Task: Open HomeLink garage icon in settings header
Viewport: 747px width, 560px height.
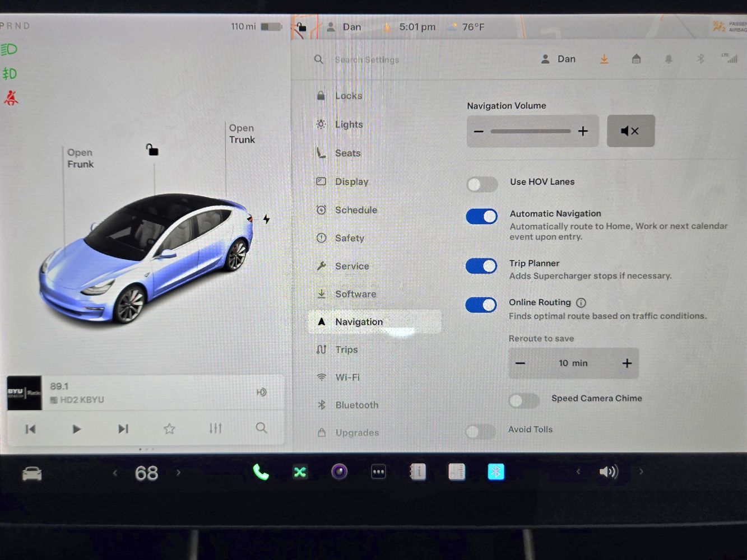Action: (636, 59)
